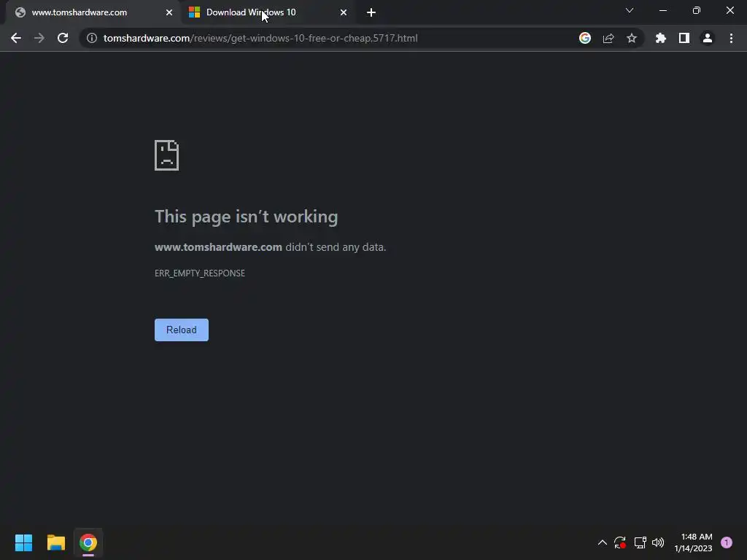Open the Windows Start menu
The height and width of the screenshot is (560, 747).
point(23,542)
